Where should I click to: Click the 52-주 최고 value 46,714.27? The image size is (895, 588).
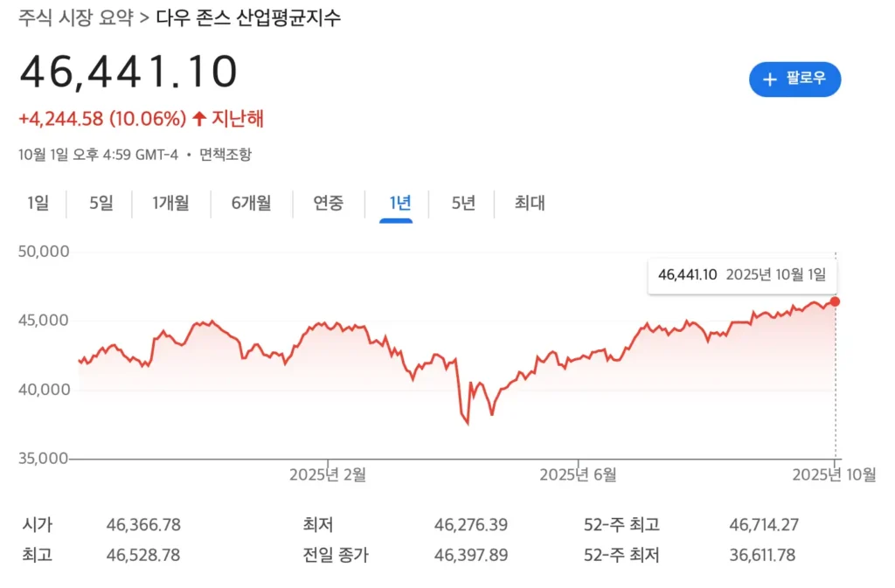(765, 525)
